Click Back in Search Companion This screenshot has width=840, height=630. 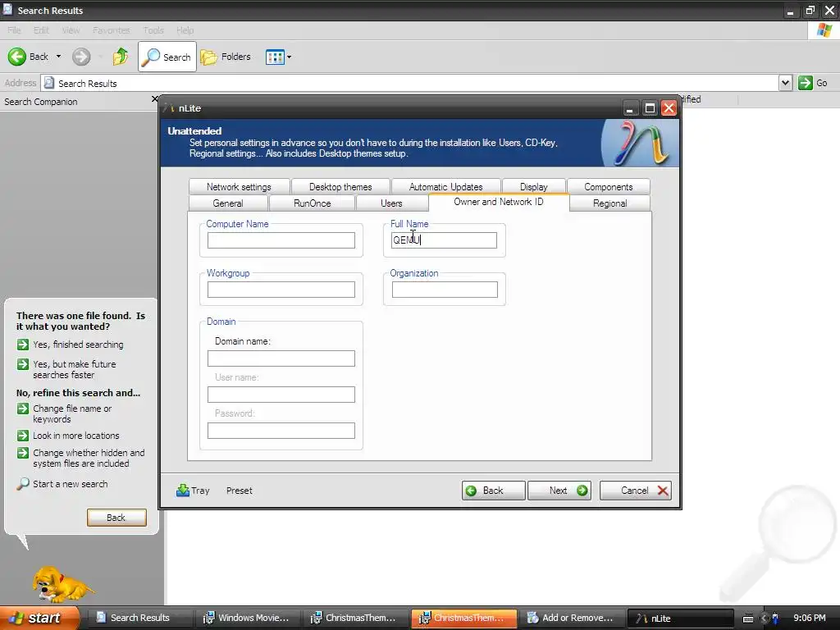(x=116, y=518)
